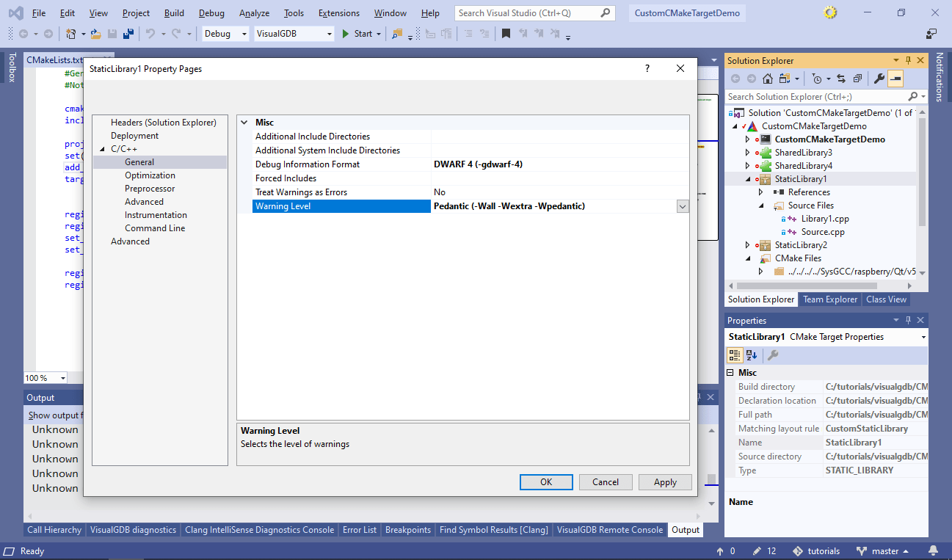The height and width of the screenshot is (560, 952).
Task: Switch to Class View tab
Action: 886,299
